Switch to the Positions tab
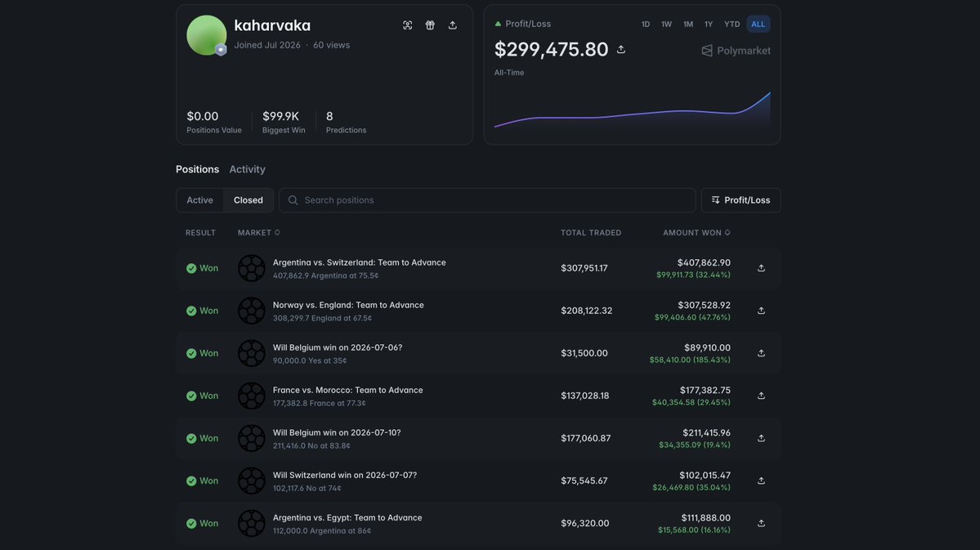Viewport: 980px width, 550px height. [198, 169]
